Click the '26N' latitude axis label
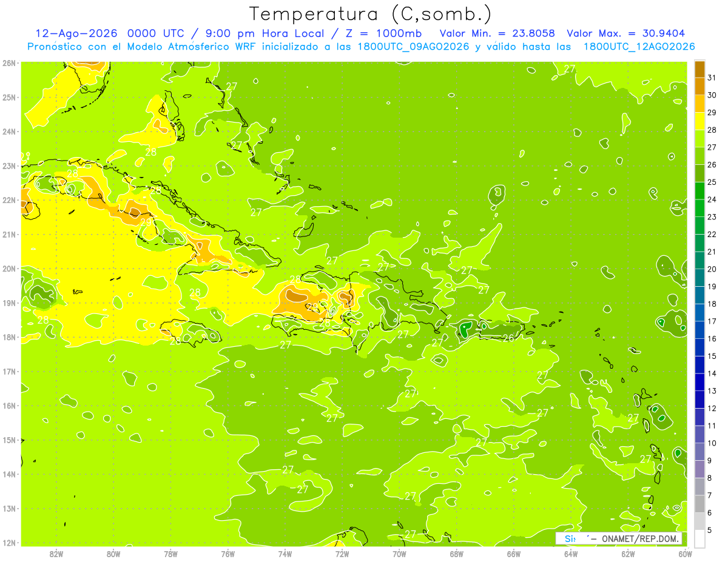Screen dimensions: 728x562 pyautogui.click(x=8, y=63)
